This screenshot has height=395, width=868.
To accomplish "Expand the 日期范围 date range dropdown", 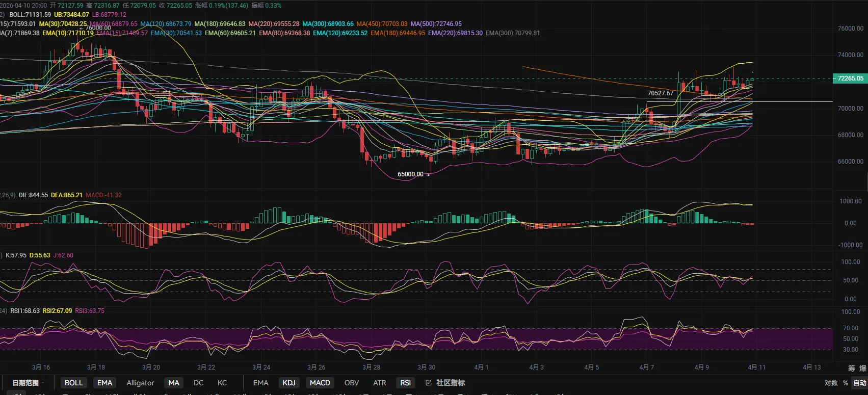I will point(28,383).
